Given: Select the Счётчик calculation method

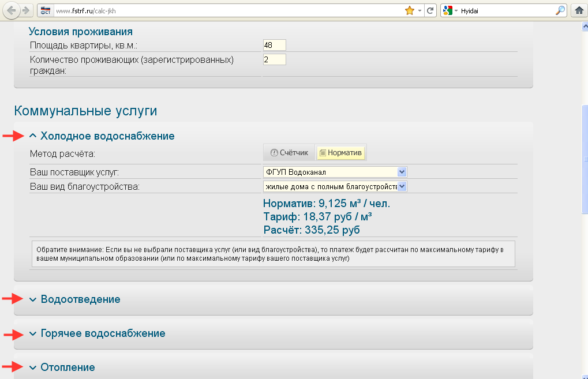Looking at the screenshot, I should 289,152.
